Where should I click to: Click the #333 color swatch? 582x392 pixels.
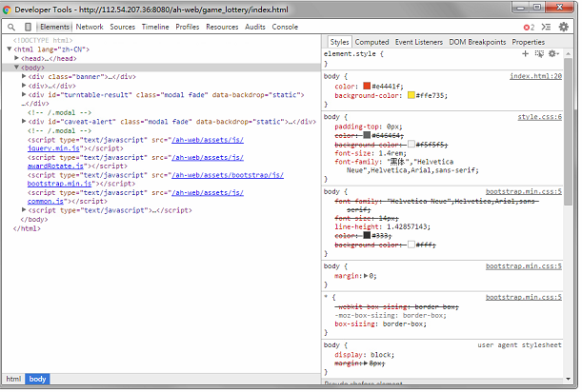tap(367, 236)
